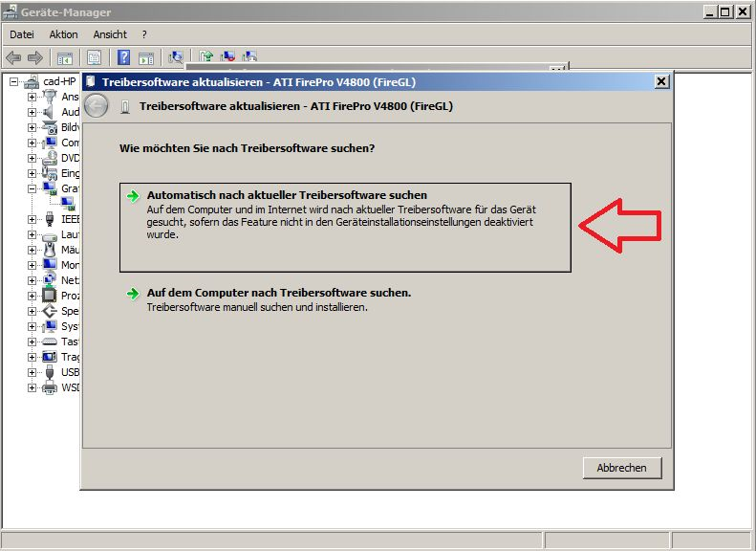
Task: Choose Auf dem Computer nach Treibersoftware suchen
Action: 278,293
